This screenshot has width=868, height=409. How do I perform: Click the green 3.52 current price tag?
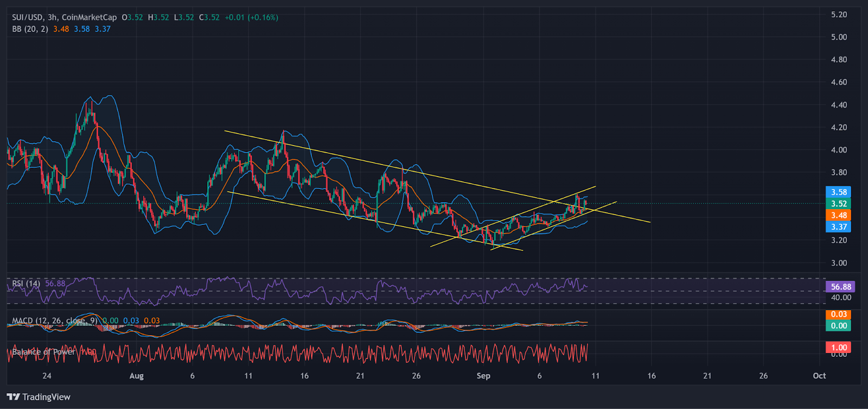coord(839,204)
